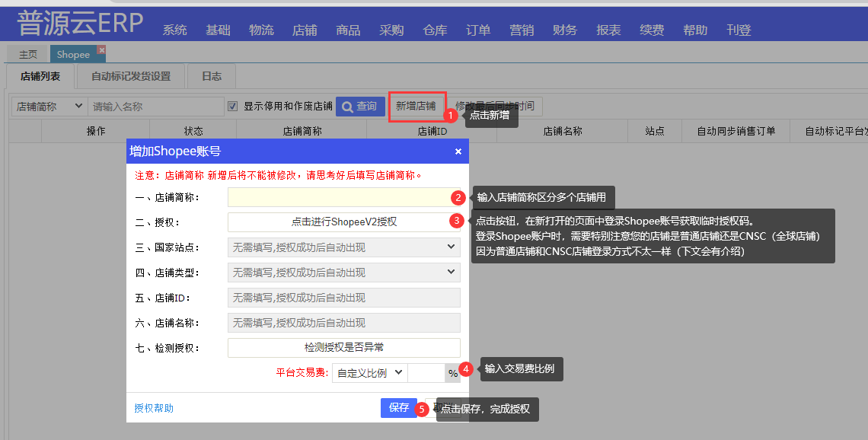Image resolution: width=868 pixels, height=440 pixels.
Task: Select the 店铺列表 tab
Action: point(40,76)
